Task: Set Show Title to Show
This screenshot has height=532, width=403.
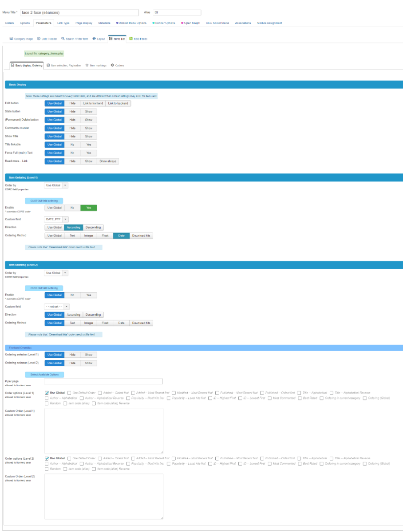Action: 89,137
